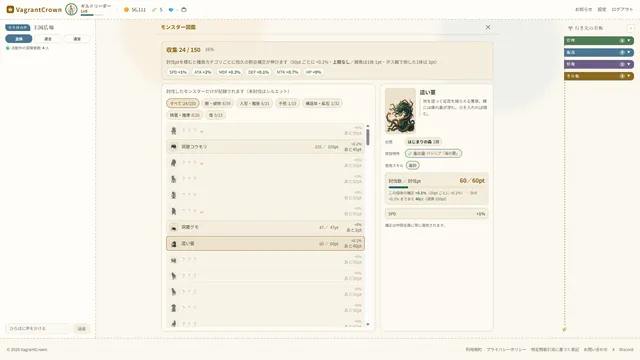Open 設定 settings link
This screenshot has width=640, height=360.
tap(602, 9)
